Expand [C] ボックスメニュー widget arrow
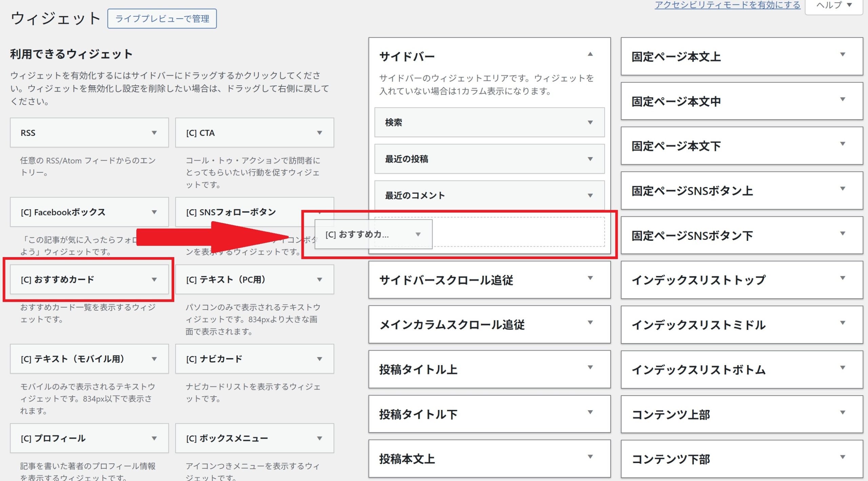 point(319,438)
